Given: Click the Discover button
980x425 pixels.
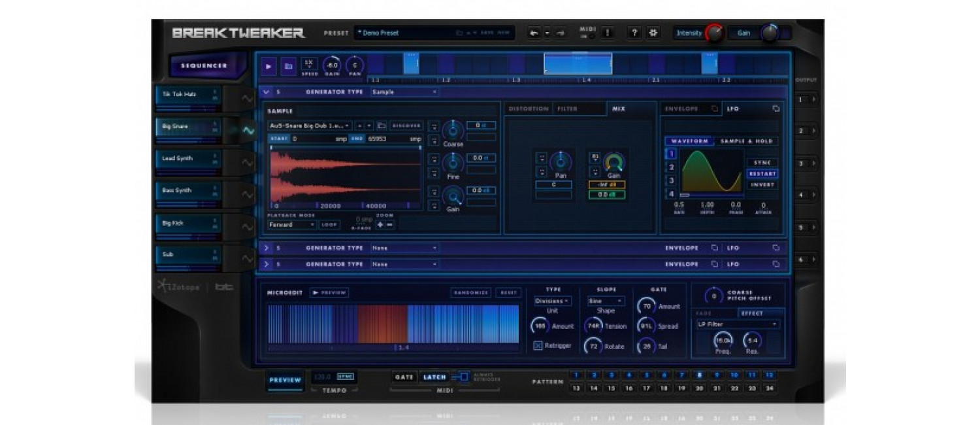Looking at the screenshot, I should coord(407,126).
